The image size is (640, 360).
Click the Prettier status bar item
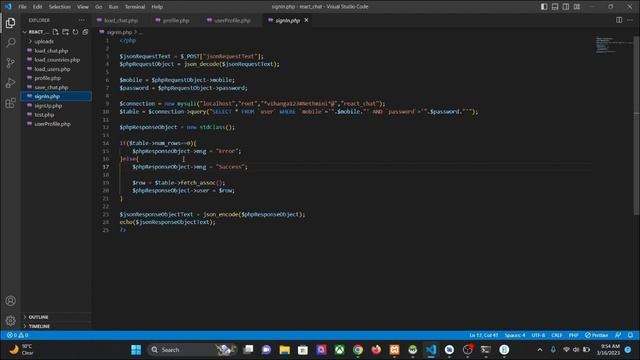coord(596,335)
